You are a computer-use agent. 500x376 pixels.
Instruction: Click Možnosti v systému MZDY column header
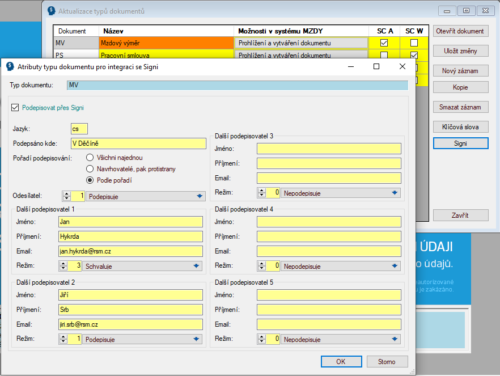click(x=301, y=31)
